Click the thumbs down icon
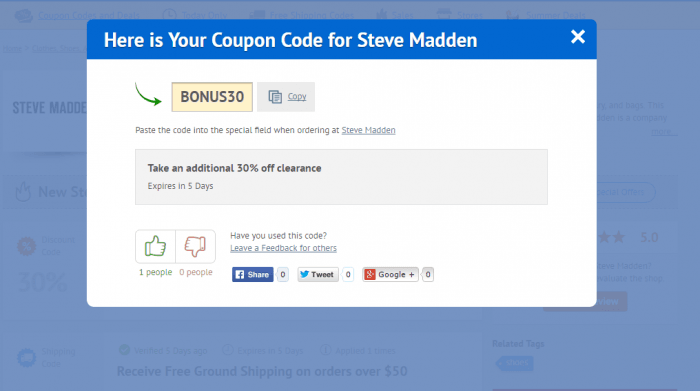Viewport: 700px width, 391px height. (196, 246)
